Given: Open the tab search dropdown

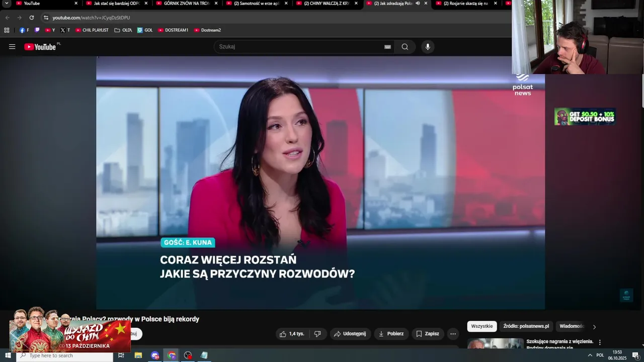Looking at the screenshot, I should point(7,4).
